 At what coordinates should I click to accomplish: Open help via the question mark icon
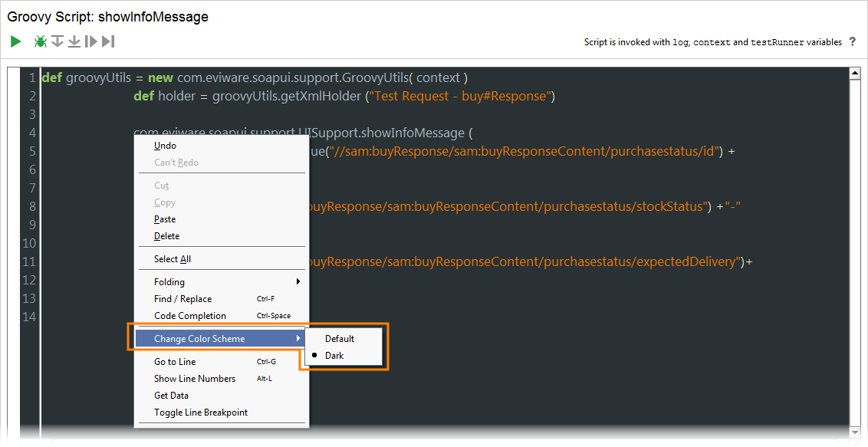point(852,42)
